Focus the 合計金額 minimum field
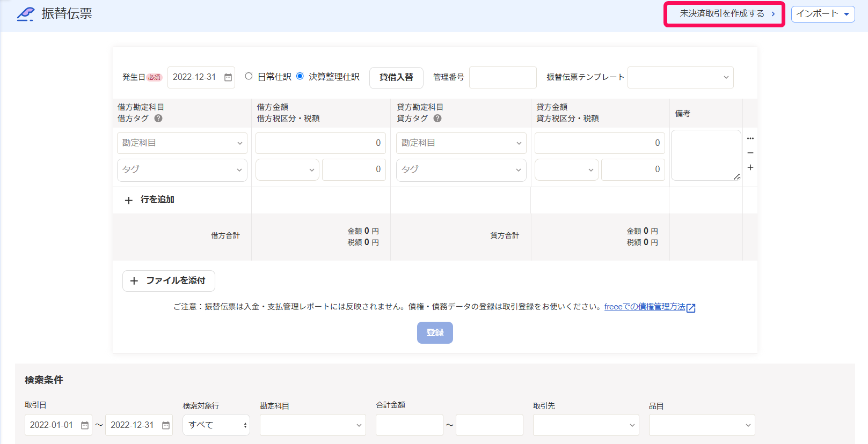This screenshot has width=868, height=444. [x=410, y=425]
